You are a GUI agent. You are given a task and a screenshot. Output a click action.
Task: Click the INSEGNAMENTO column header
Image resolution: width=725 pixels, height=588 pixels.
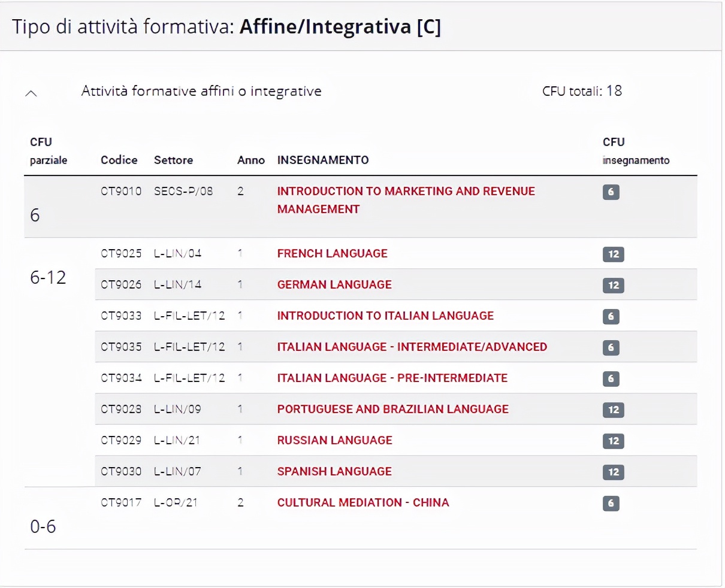tap(322, 160)
